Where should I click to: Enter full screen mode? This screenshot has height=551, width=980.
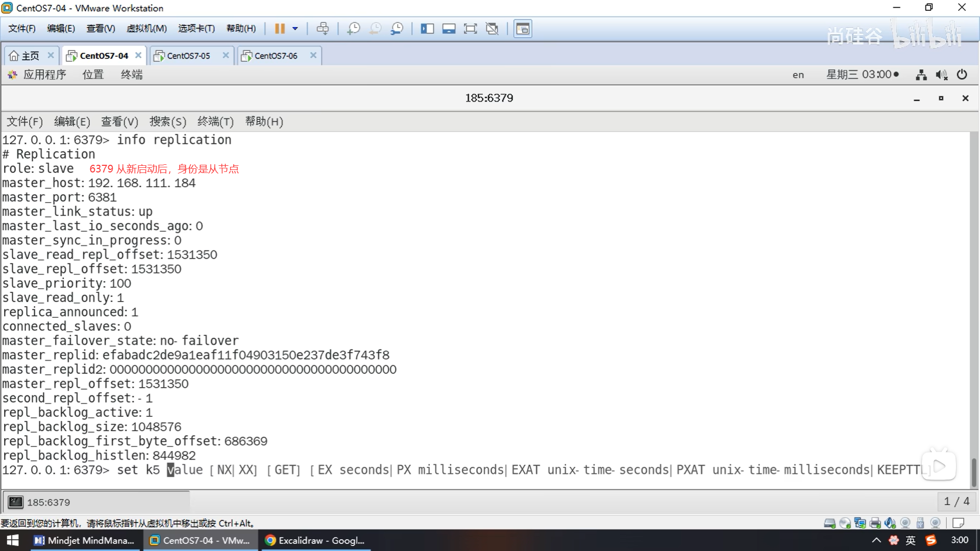click(x=470, y=29)
